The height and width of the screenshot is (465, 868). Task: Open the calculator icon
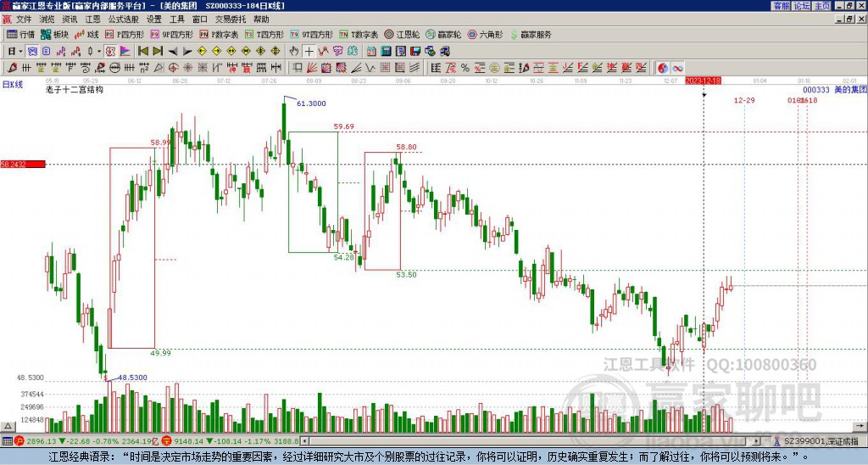tap(387, 51)
